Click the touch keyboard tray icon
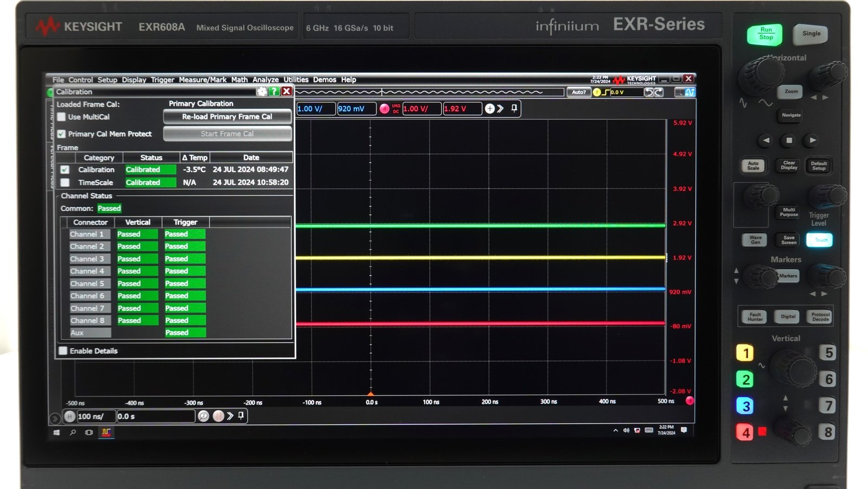 [x=649, y=430]
